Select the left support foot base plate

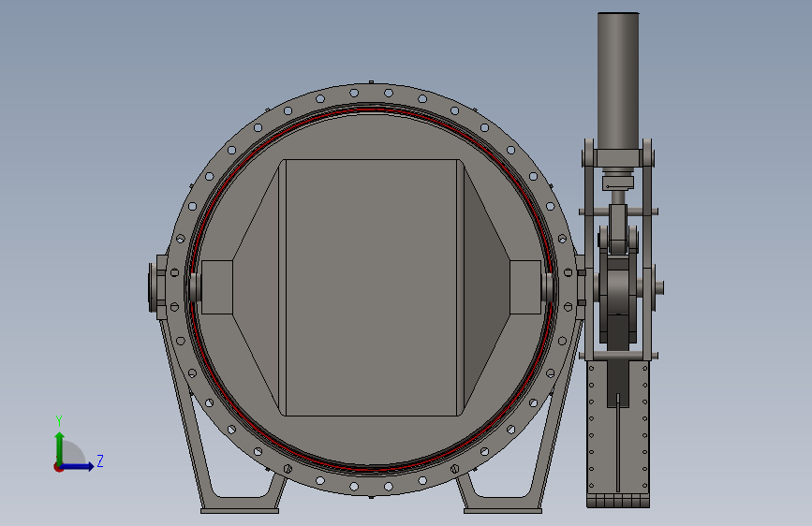coord(239,511)
